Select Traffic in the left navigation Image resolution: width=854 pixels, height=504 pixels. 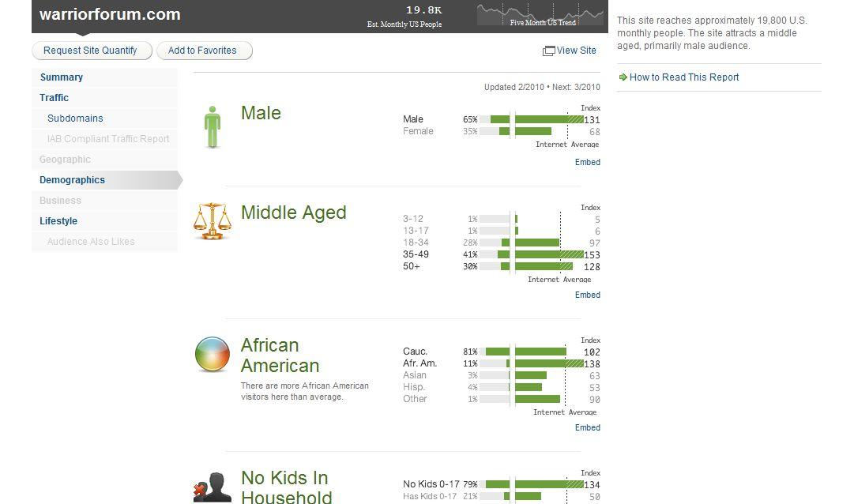click(55, 98)
